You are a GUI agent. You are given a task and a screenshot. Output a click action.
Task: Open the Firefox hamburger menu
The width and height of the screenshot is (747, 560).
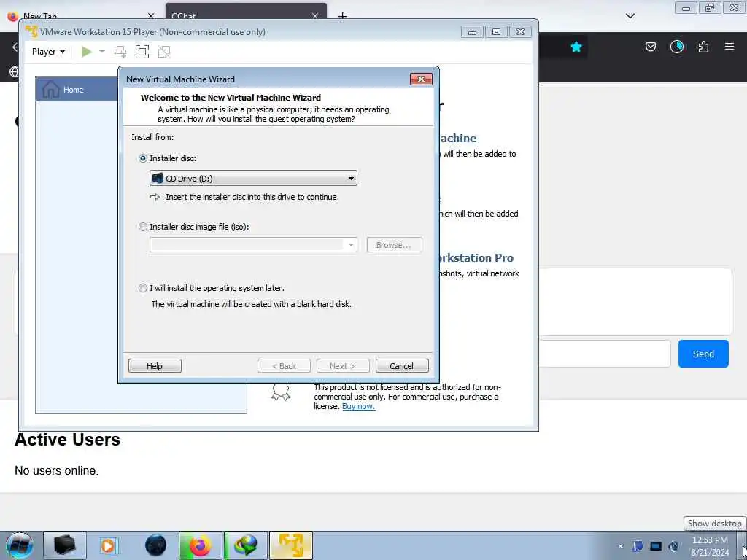729,47
